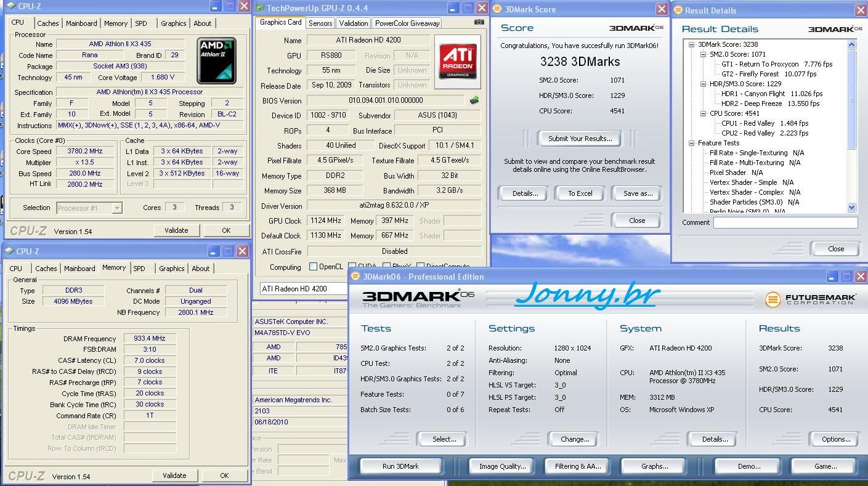Click the 3DMark06 logo in the Score window
Screen dimensions: 868x486
(x=636, y=28)
